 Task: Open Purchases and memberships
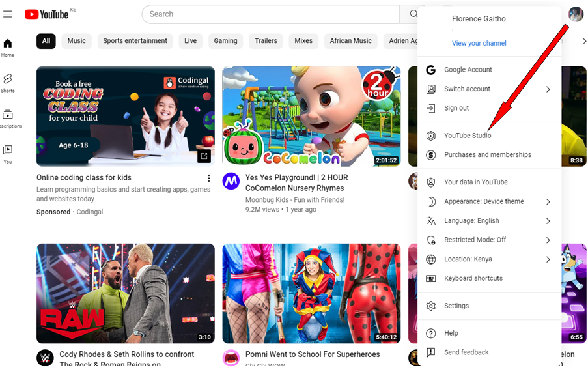490,155
